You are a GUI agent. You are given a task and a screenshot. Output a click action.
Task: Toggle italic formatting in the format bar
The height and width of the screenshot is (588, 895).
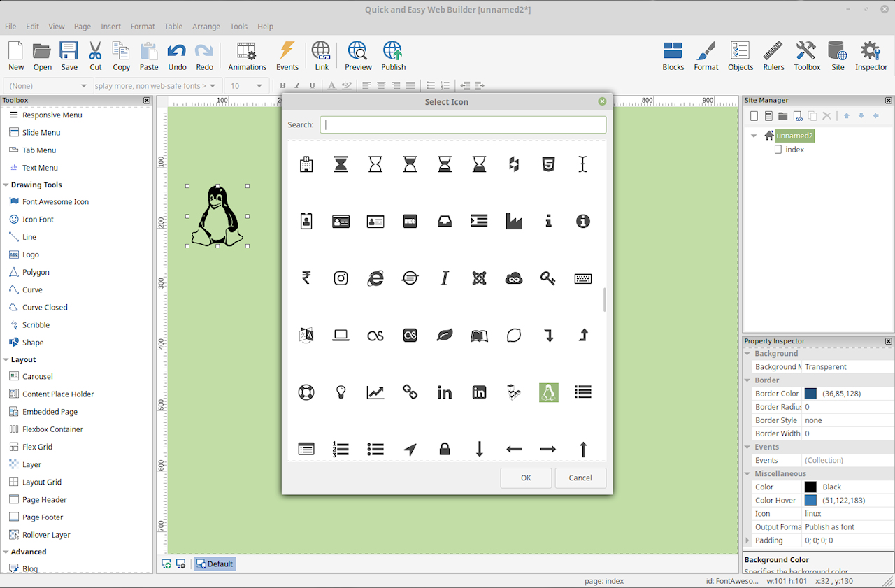click(297, 86)
